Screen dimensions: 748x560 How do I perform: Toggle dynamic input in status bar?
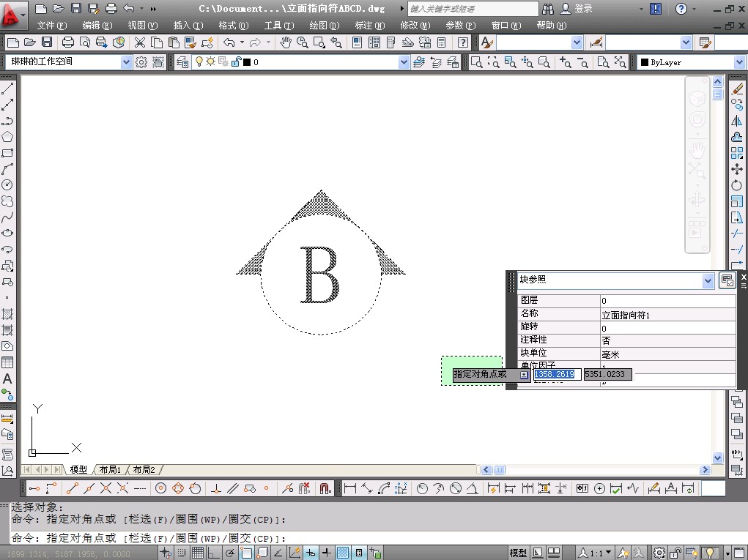click(x=311, y=553)
